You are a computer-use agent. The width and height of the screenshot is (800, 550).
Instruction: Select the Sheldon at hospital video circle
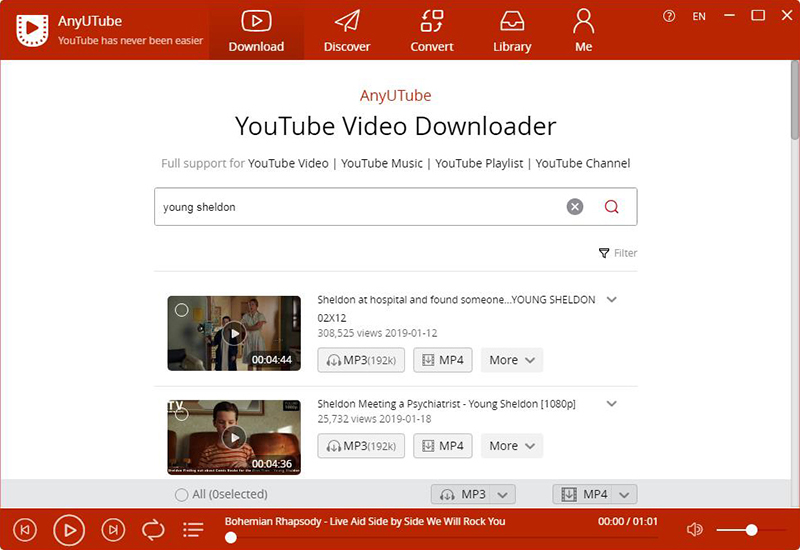(x=182, y=310)
